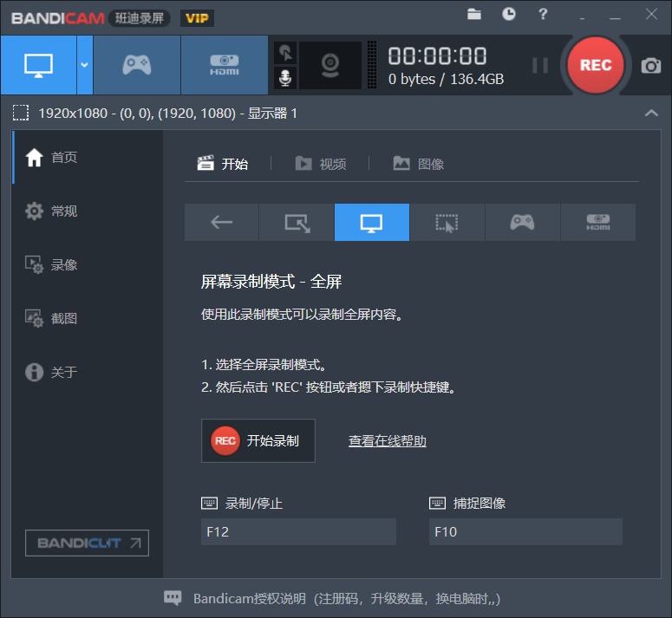Viewport: 672px width, 618px height.
Task: Switch to the 图像 tab
Action: [x=419, y=164]
